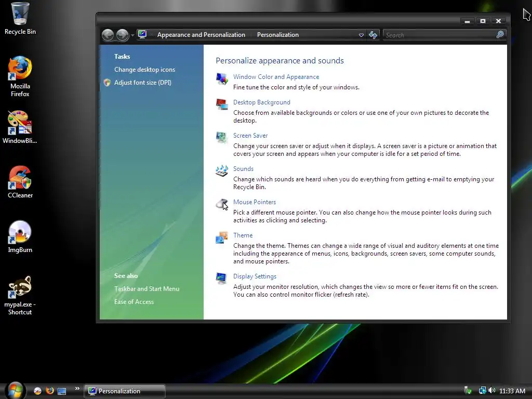Screen dimensions: 532x399
Task: Click the first quick launch icon next to Start
Action: 37,391
